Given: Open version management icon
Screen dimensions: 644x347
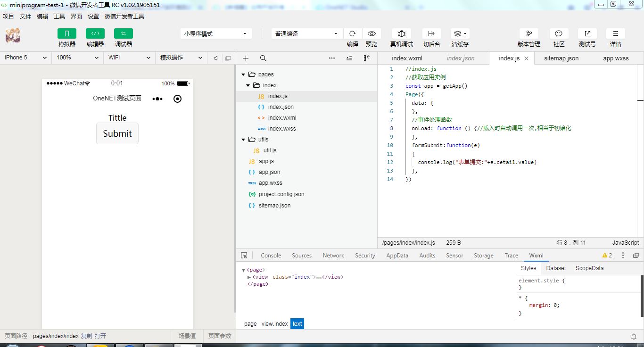Looking at the screenshot, I should (x=529, y=33).
